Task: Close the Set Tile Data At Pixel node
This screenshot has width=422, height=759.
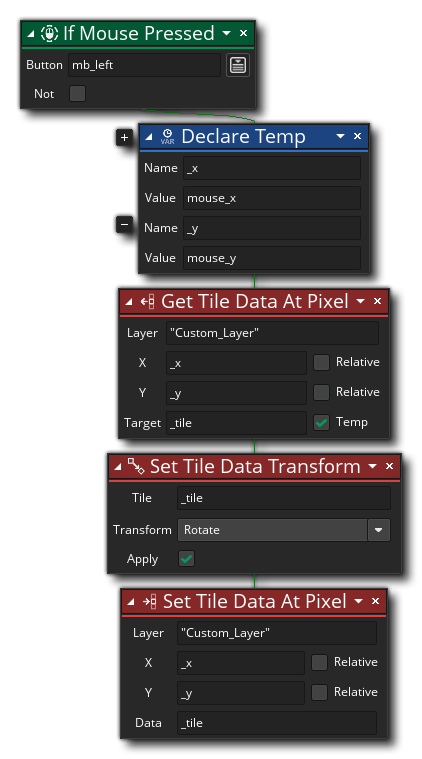Action: click(375, 601)
